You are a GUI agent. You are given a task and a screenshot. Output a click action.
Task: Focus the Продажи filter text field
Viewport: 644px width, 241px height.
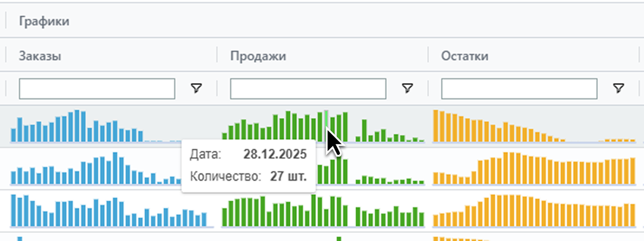pyautogui.click(x=308, y=89)
